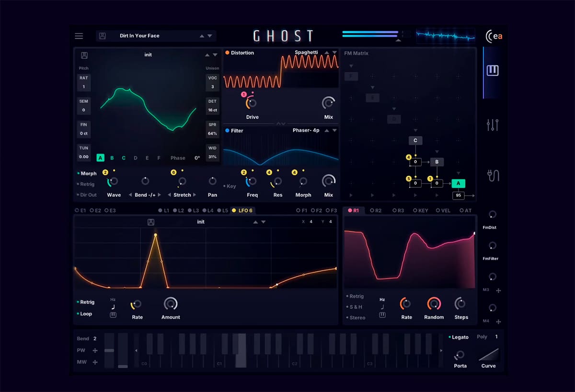Image resolution: width=575 pixels, height=392 pixels.
Task: Select oscillator A button
Action: pyautogui.click(x=101, y=158)
